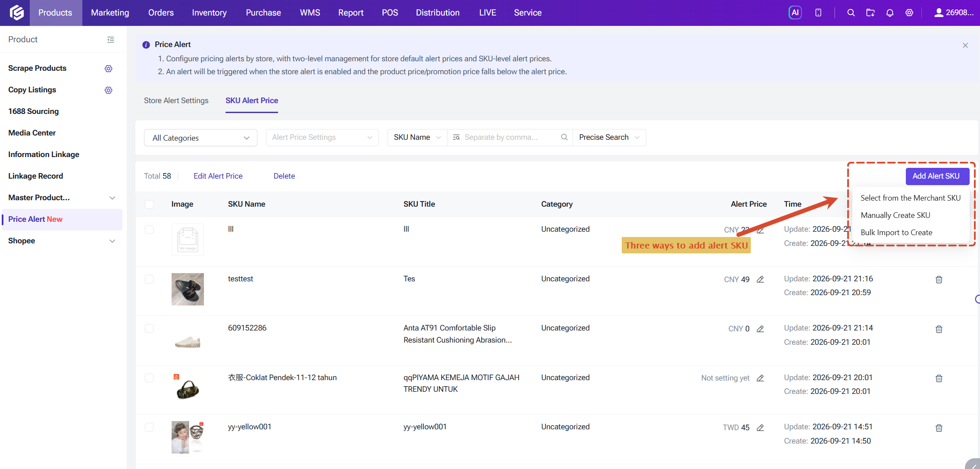Viewport: 980px width, 469px height.
Task: Open the Alert Price Settings dropdown
Action: pos(322,137)
